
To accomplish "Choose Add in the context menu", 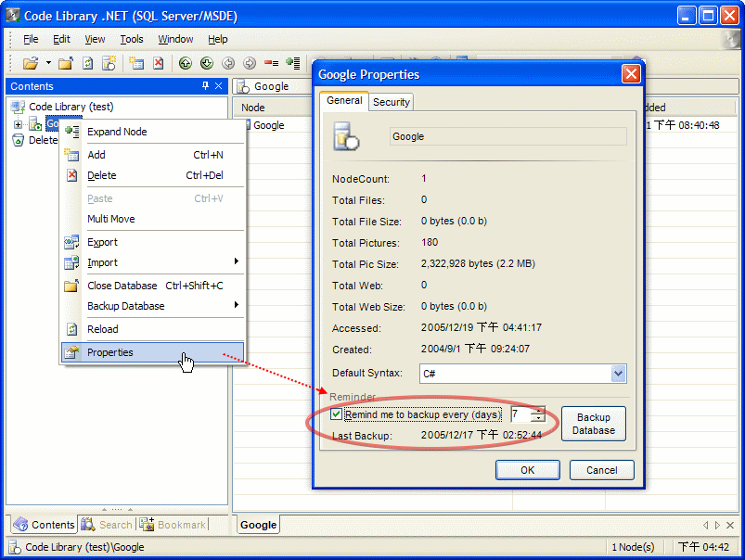I will pyautogui.click(x=152, y=155).
